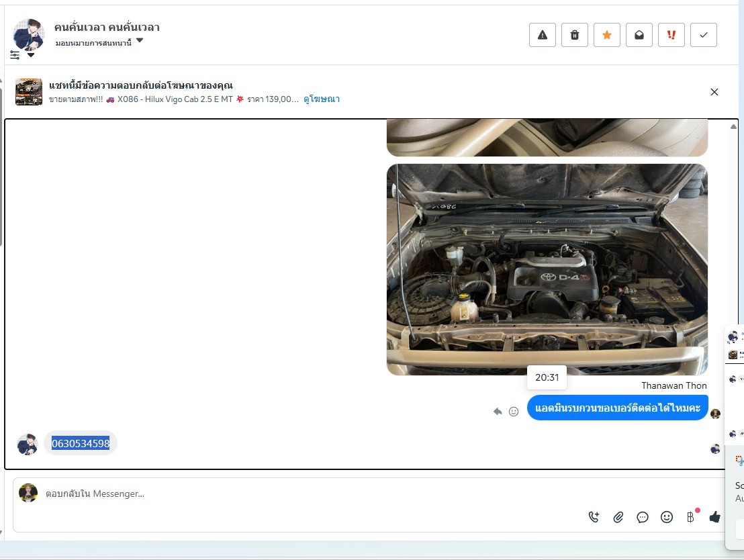
Task: Open the ดูโฆษณา link
Action: coord(322,99)
